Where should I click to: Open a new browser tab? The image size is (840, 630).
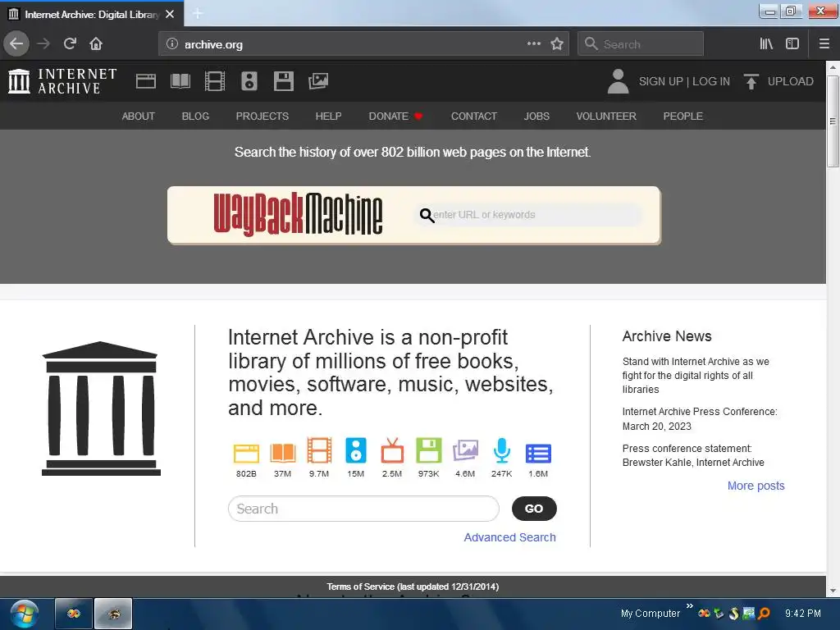[198, 13]
